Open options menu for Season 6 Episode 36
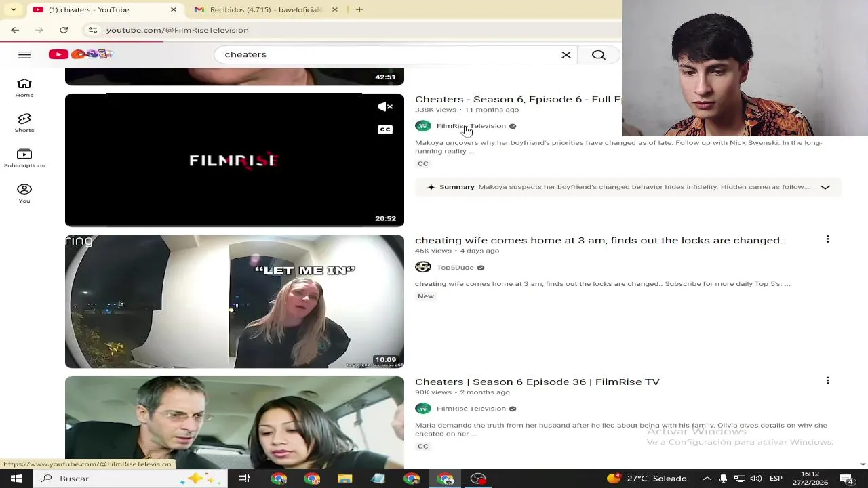Image resolution: width=868 pixels, height=488 pixels. [828, 381]
